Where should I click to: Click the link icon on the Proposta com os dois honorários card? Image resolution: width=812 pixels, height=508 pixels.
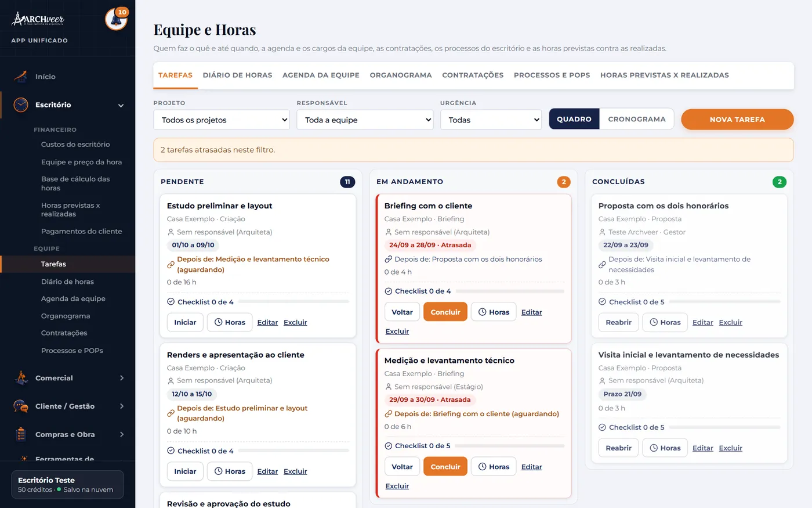pos(602,265)
